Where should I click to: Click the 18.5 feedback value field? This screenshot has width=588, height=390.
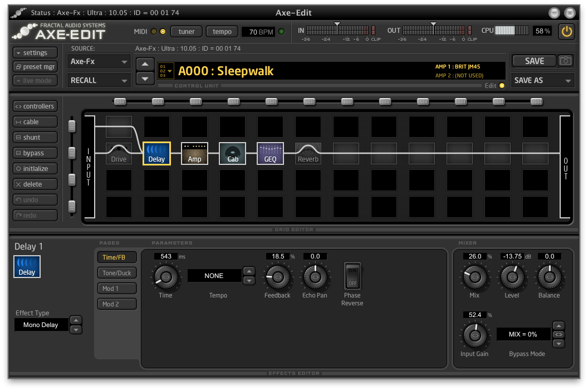coord(278,256)
